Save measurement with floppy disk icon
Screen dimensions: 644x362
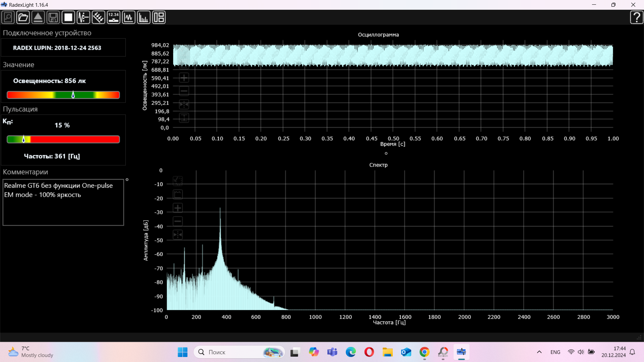(x=53, y=17)
